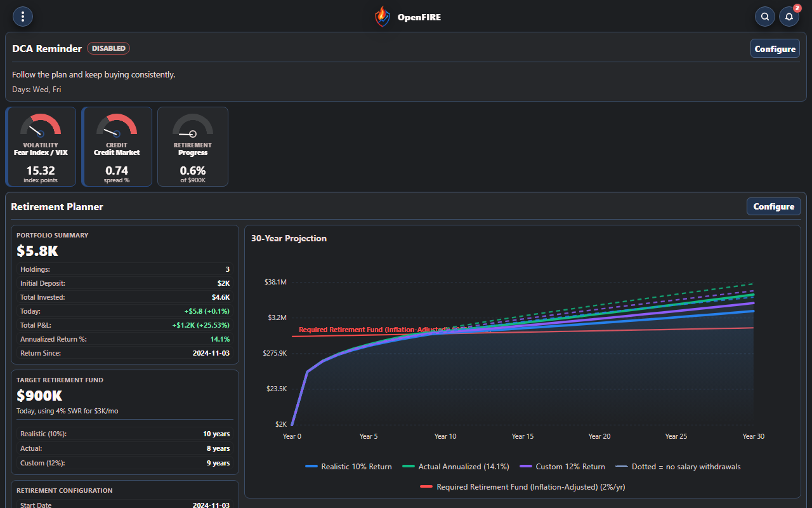Open the search magnifier icon

point(765,17)
